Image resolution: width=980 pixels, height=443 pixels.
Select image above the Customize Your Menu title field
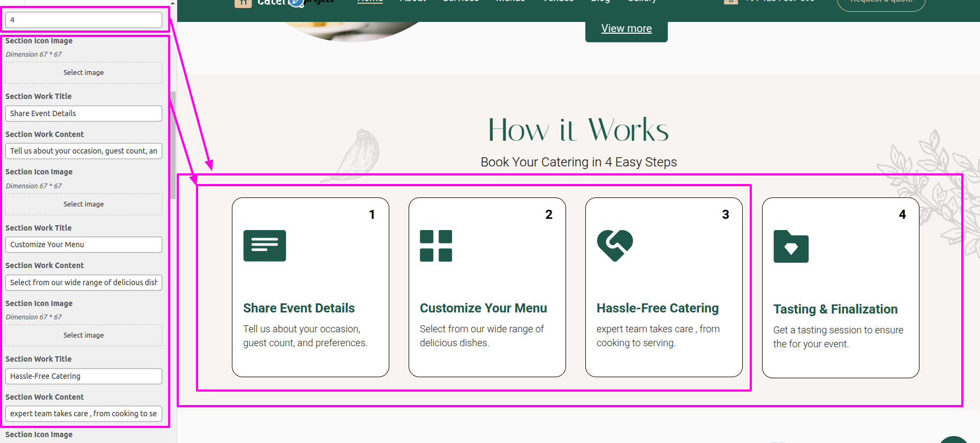84,204
